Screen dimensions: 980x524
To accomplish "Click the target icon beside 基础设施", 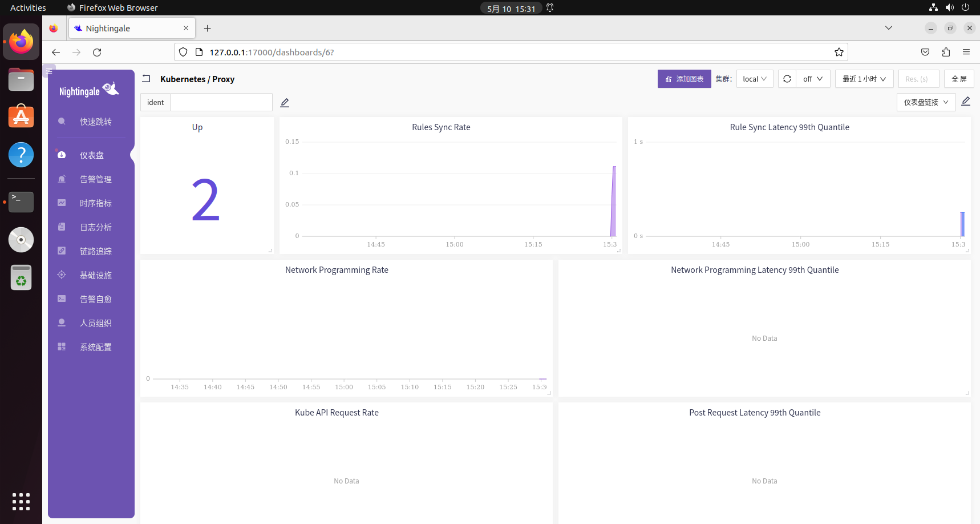I will (62, 275).
